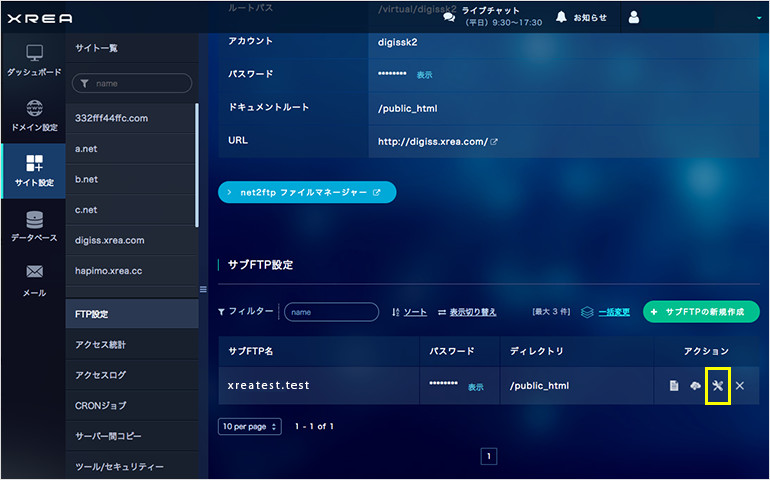Screen dimensions: 770x480
Task: Reveal the xreatest.test password via 表示
Action: coord(475,387)
